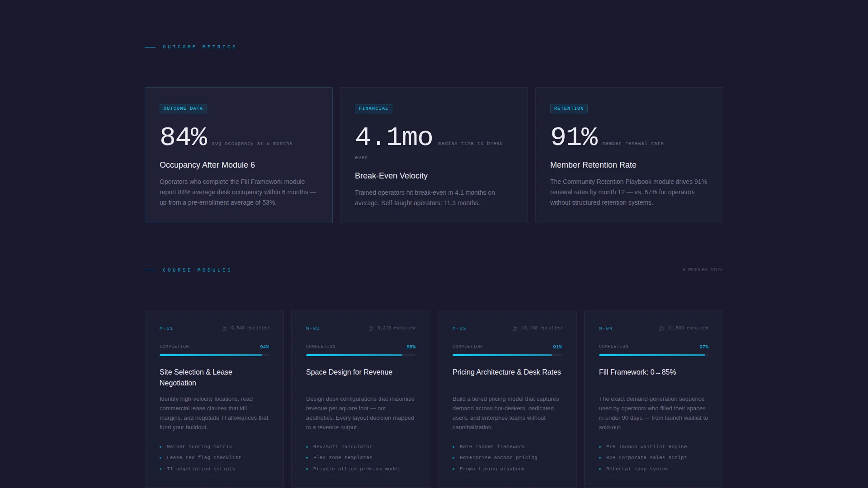Image resolution: width=868 pixels, height=488 pixels.
Task: Click the enrolled users icon on M-03 card
Action: pyautogui.click(x=515, y=328)
